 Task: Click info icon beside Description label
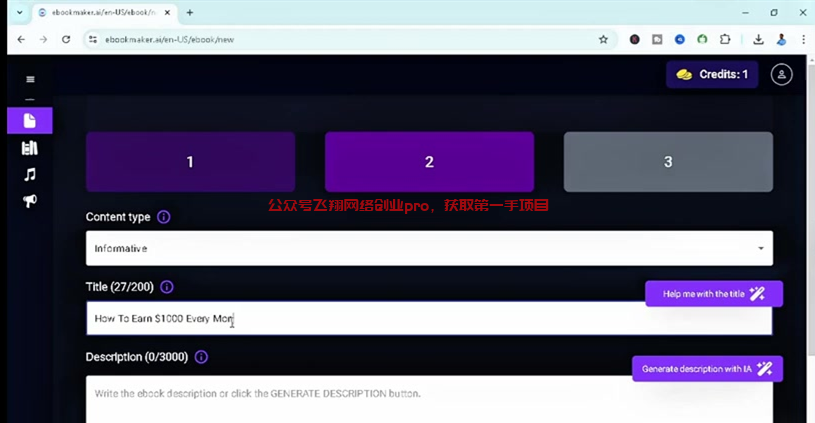click(201, 357)
